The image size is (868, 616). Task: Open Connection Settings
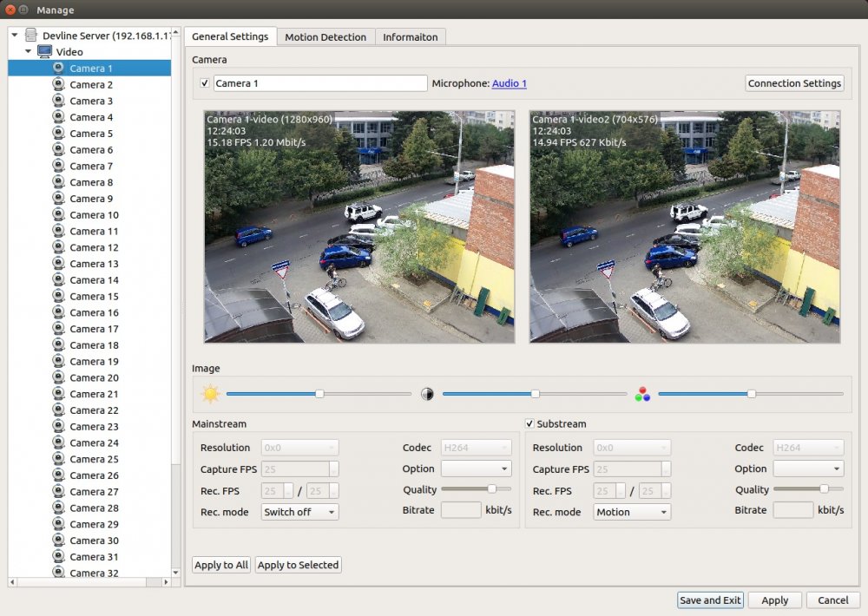794,83
